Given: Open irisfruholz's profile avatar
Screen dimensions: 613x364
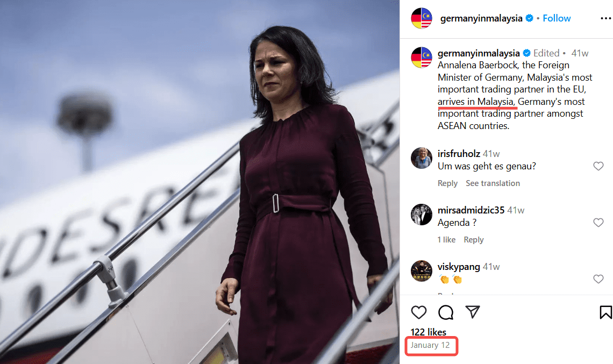Looking at the screenshot, I should point(422,158).
